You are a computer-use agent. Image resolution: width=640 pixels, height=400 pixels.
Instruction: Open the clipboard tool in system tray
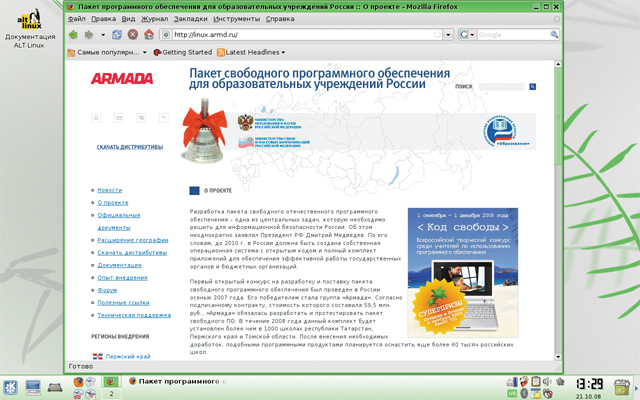tap(536, 381)
